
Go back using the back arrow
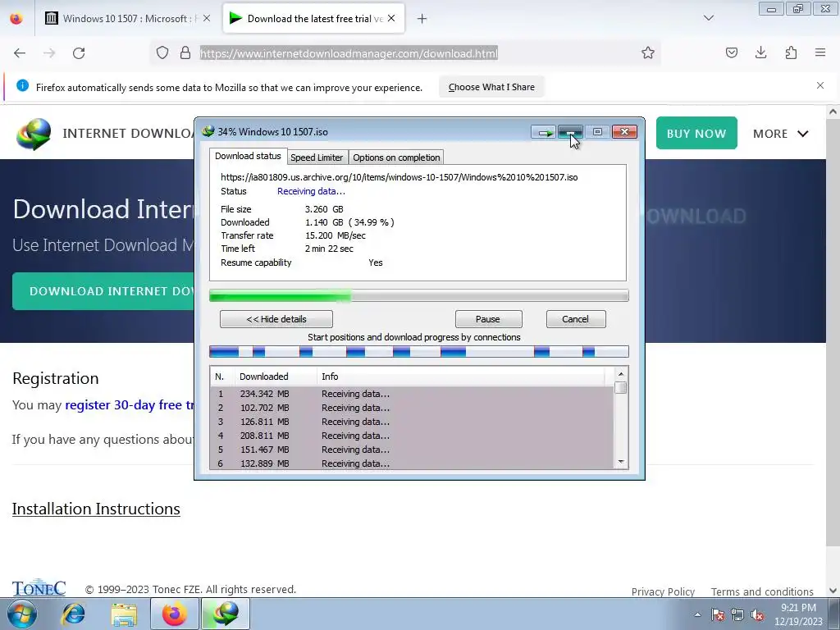click(x=20, y=53)
